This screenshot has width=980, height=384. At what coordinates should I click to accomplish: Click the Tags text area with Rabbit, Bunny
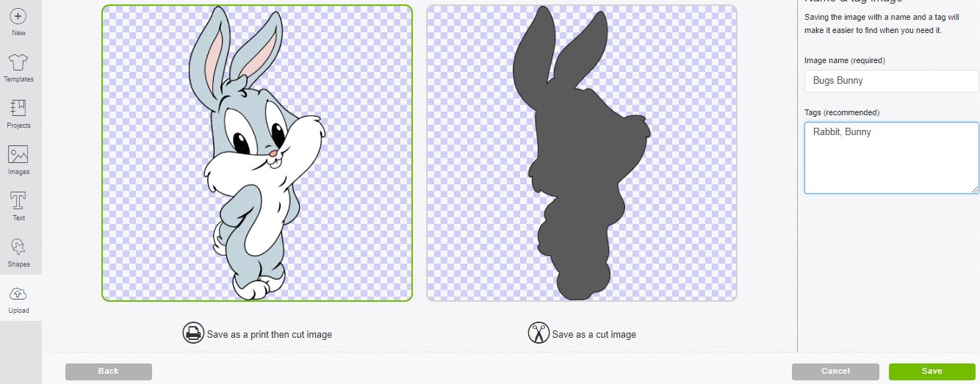tap(891, 158)
